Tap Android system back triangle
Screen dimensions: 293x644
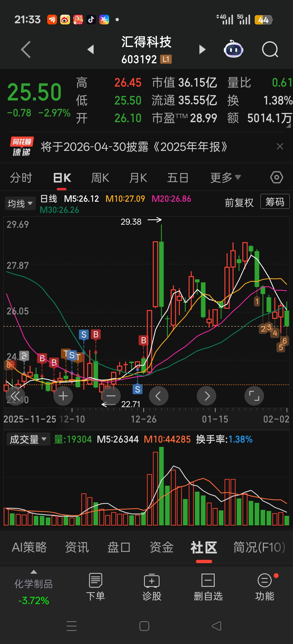[x=216, y=626]
